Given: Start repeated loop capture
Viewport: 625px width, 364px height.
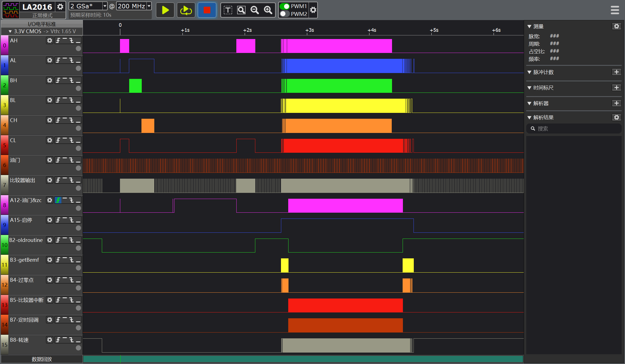Looking at the screenshot, I should pos(186,10).
